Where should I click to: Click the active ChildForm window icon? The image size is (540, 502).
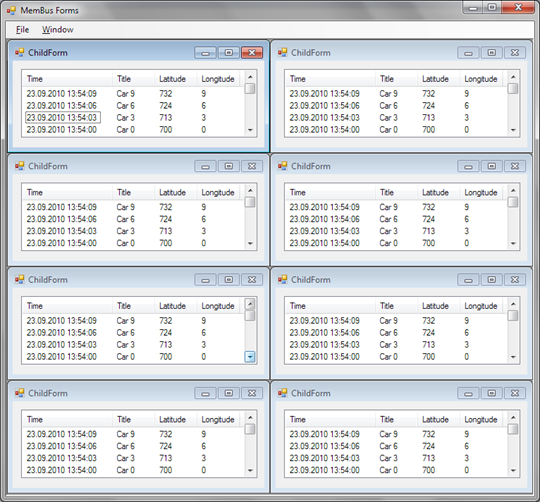(19, 53)
